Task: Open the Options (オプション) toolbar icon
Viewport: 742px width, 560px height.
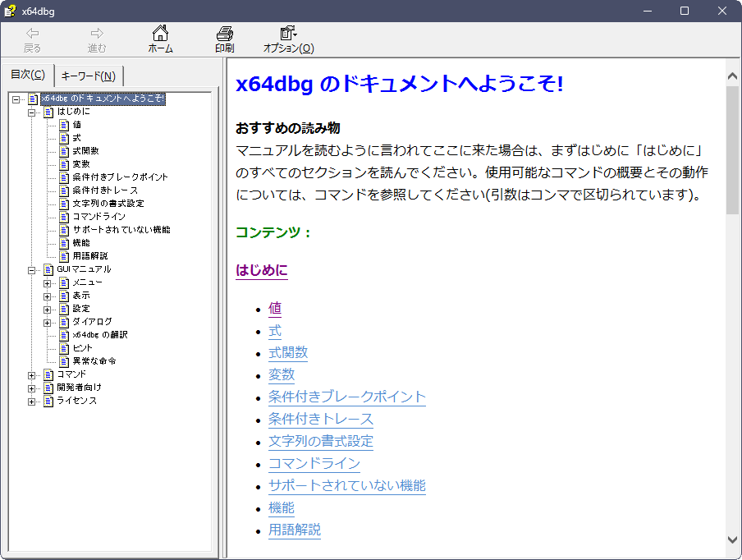Action: [289, 33]
